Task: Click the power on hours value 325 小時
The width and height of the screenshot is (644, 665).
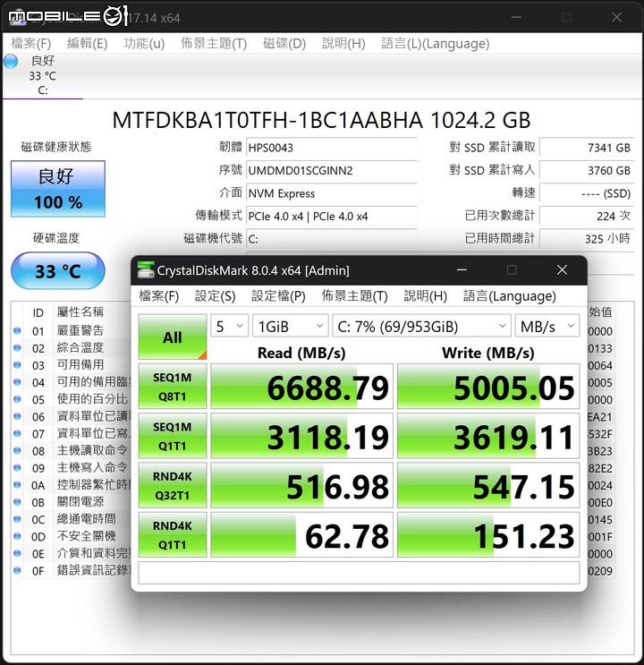Action: point(587,239)
